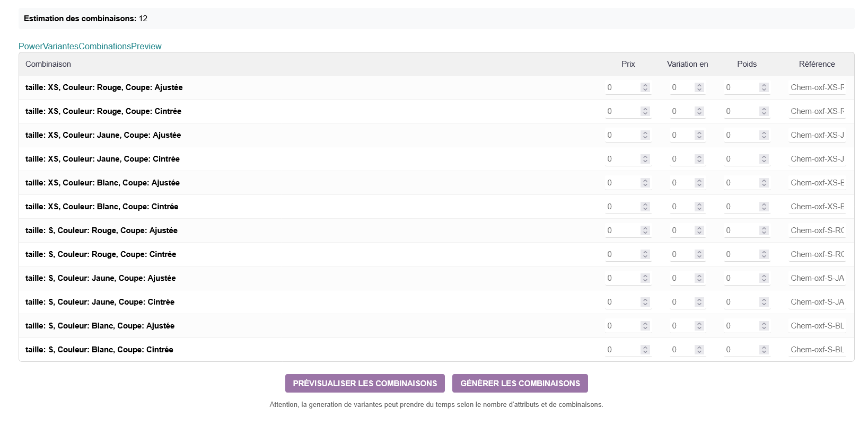This screenshot has width=868, height=427.
Task: Click the Variation en column header
Action: 688,64
